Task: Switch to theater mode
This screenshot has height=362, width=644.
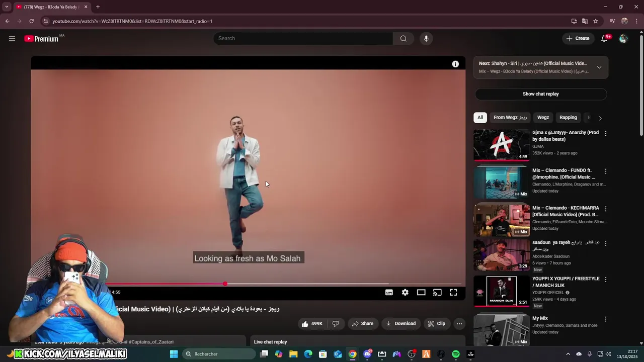Action: pos(421,292)
